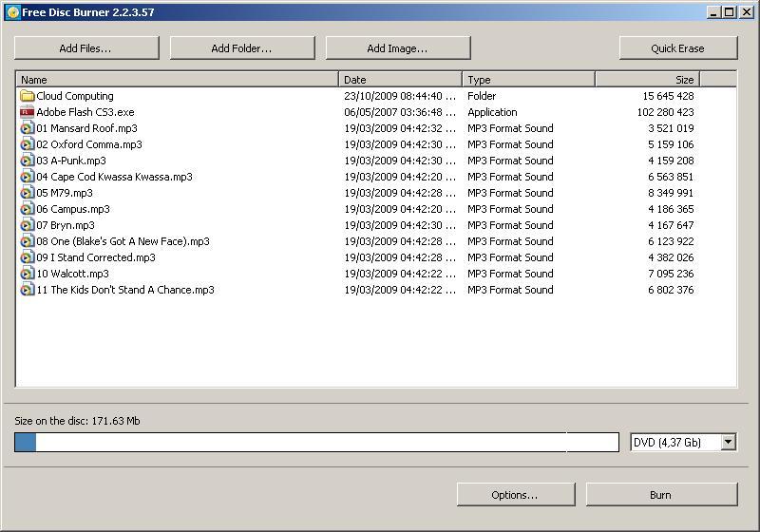Image resolution: width=760 pixels, height=532 pixels.
Task: Start burning with the Burn button
Action: tap(661, 495)
